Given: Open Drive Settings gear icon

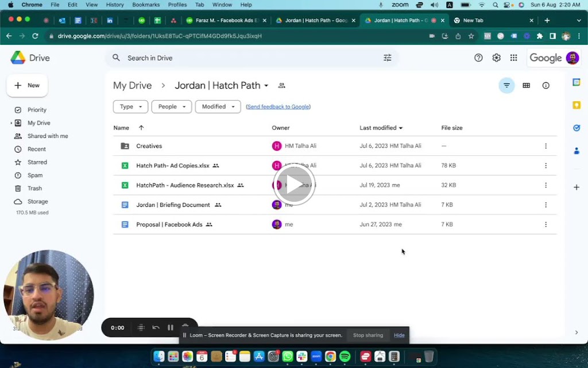Looking at the screenshot, I should point(496,58).
